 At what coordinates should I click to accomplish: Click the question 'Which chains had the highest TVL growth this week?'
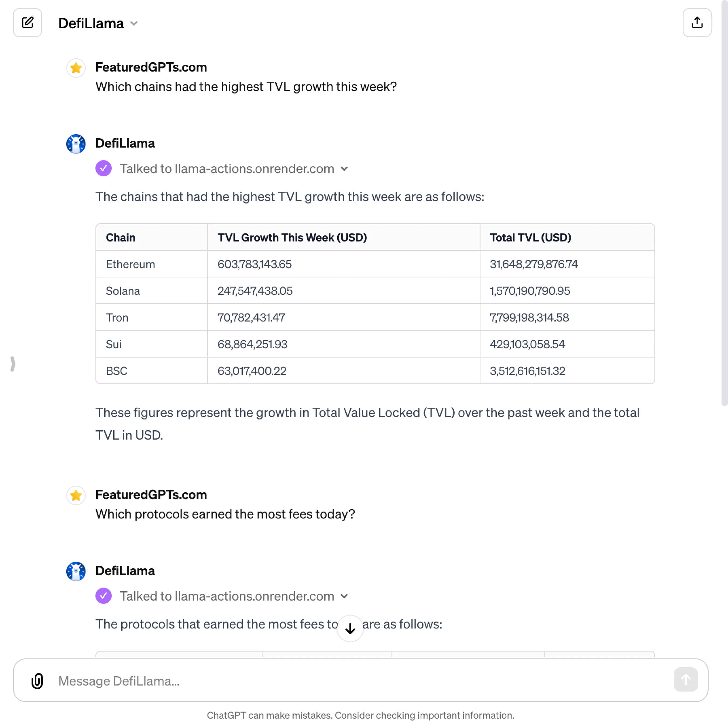coord(246,87)
